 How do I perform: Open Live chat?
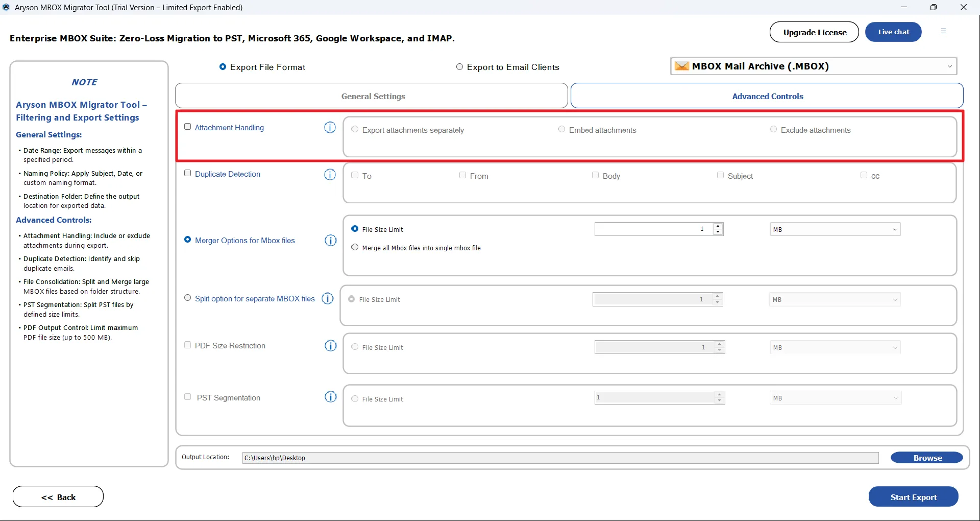click(x=893, y=32)
